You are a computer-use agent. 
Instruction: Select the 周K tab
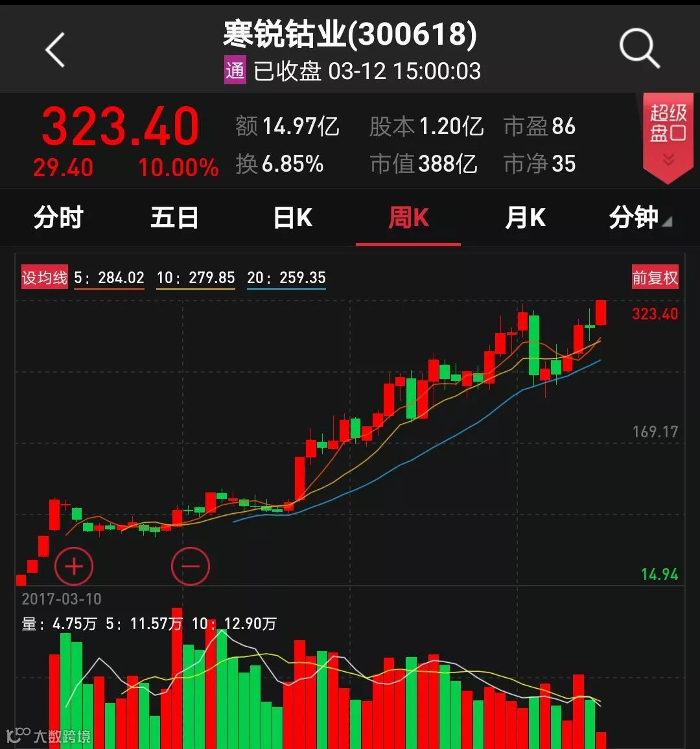point(408,218)
